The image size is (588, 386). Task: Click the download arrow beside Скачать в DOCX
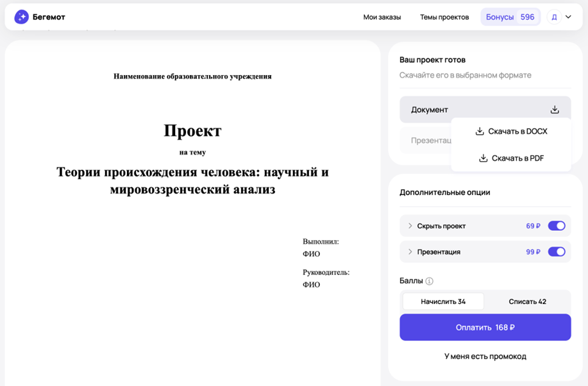point(479,131)
